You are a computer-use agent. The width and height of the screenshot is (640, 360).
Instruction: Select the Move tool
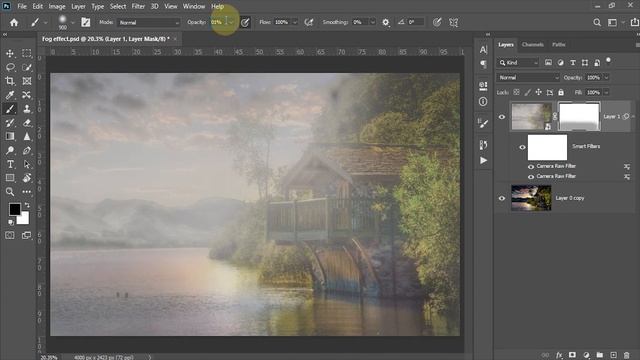point(10,53)
